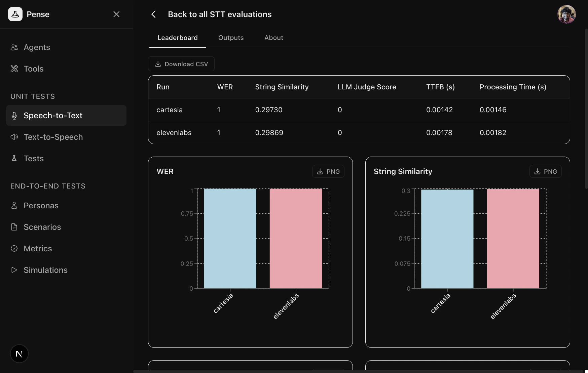Viewport: 588px width, 373px height.
Task: Select the Speech-to-Text microphone icon
Action: point(14,115)
